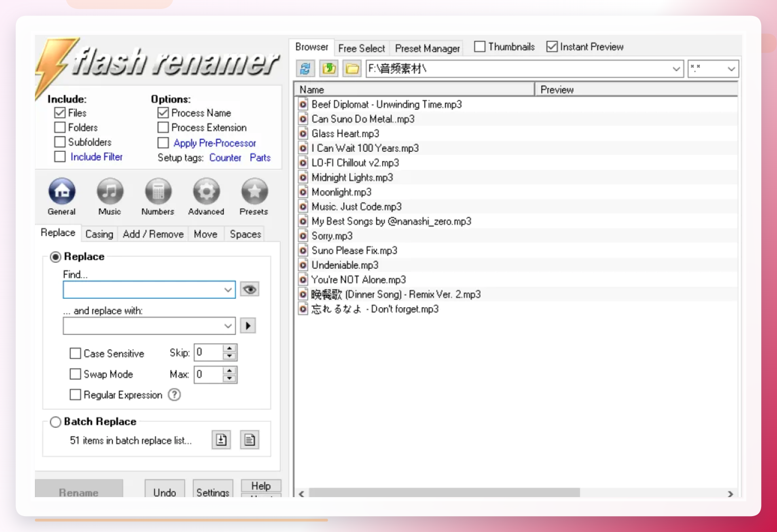This screenshot has width=777, height=532.
Task: Toggle the Process Name option
Action: click(x=163, y=113)
